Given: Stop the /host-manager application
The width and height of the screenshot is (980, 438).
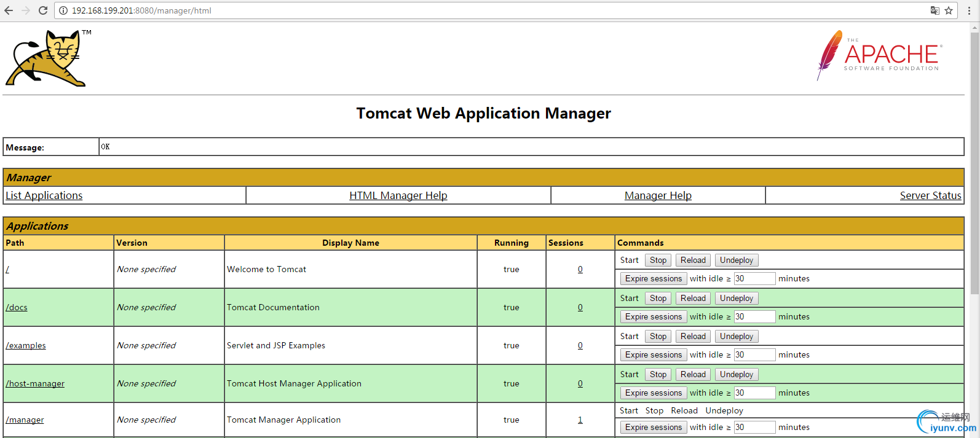Looking at the screenshot, I should tap(658, 375).
